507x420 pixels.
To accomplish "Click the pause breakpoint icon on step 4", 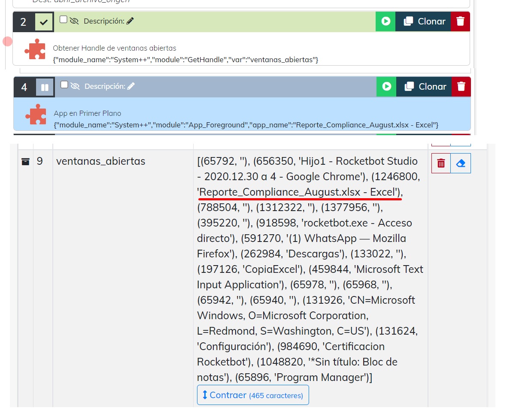I will coord(45,87).
